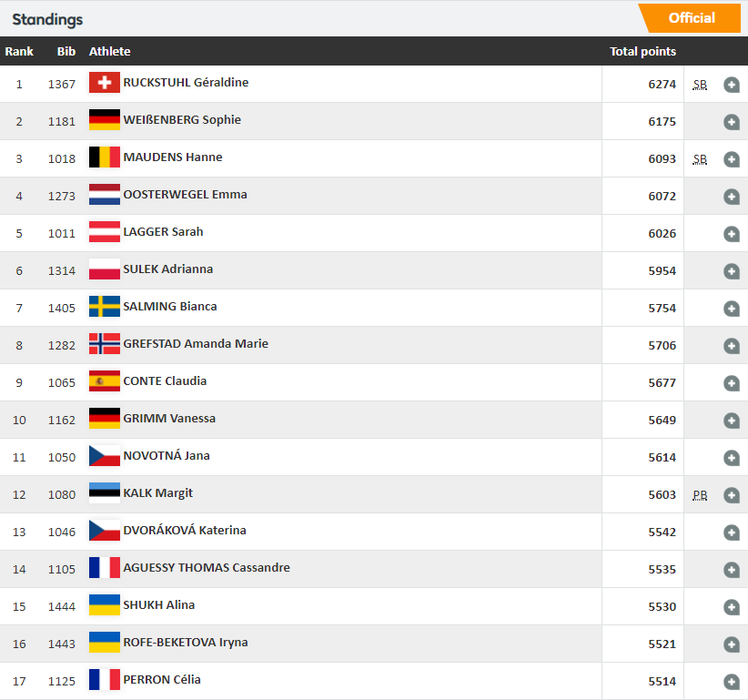Screen dimensions: 748x700
Task: Click athlete name MAUDENS Hanne
Action: pyautogui.click(x=173, y=157)
